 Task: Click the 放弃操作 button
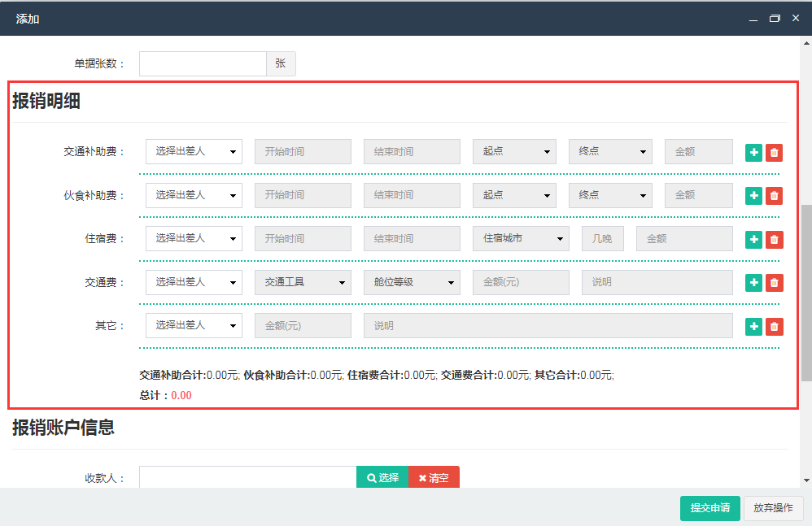point(773,508)
